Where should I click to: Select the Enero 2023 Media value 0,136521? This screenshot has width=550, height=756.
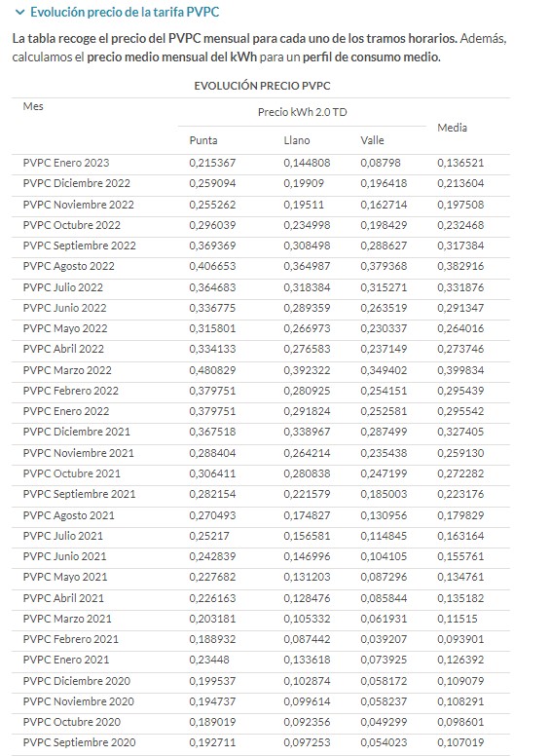(460, 163)
